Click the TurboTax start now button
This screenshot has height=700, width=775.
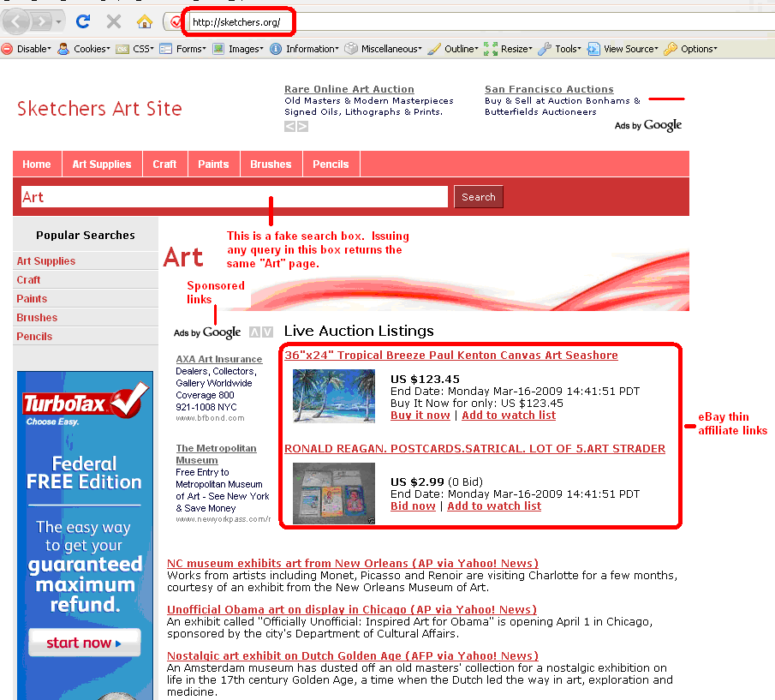click(84, 643)
